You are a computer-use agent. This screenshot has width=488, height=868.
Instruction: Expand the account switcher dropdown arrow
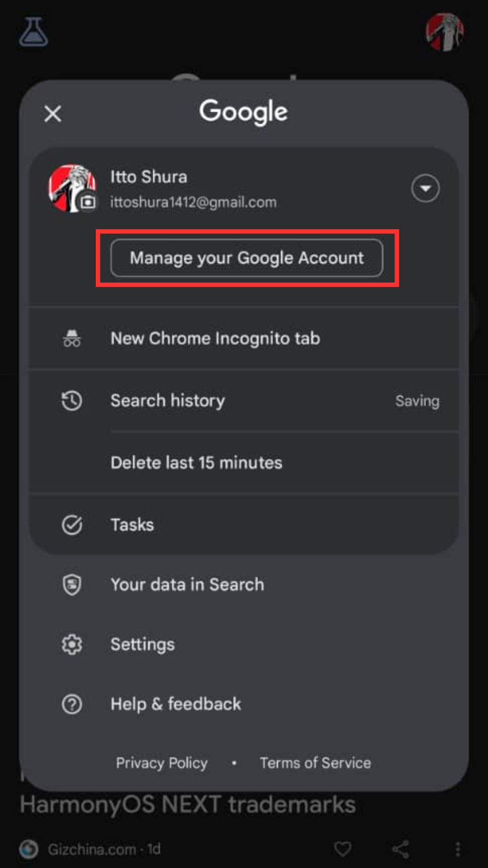click(x=425, y=188)
